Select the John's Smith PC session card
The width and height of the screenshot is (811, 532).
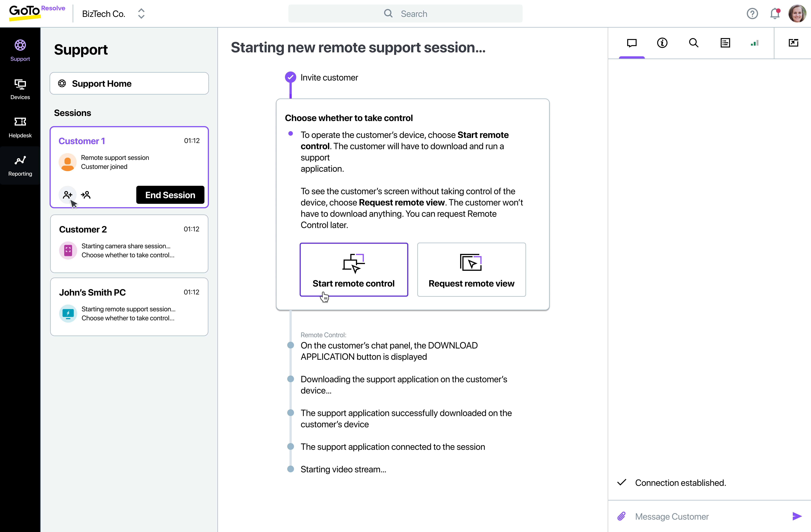point(129,307)
